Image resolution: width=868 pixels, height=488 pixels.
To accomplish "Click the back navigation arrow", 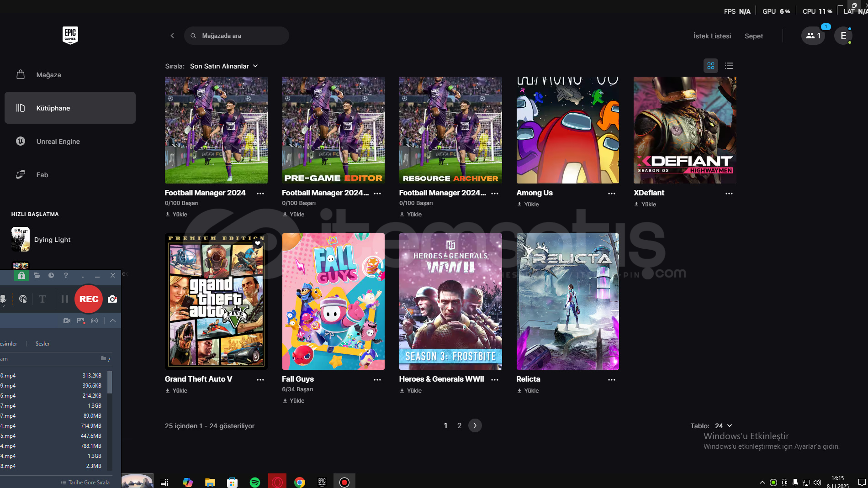I will [x=172, y=36].
